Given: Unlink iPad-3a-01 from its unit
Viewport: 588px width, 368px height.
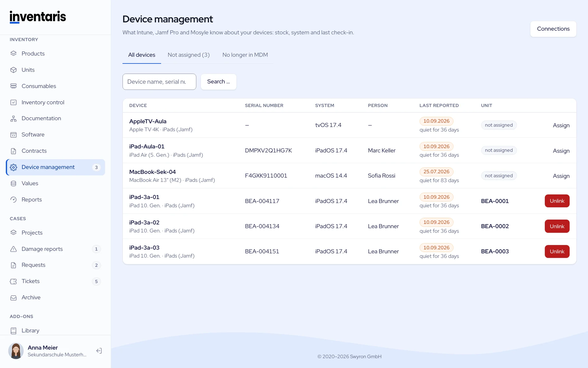Looking at the screenshot, I should coord(557,201).
